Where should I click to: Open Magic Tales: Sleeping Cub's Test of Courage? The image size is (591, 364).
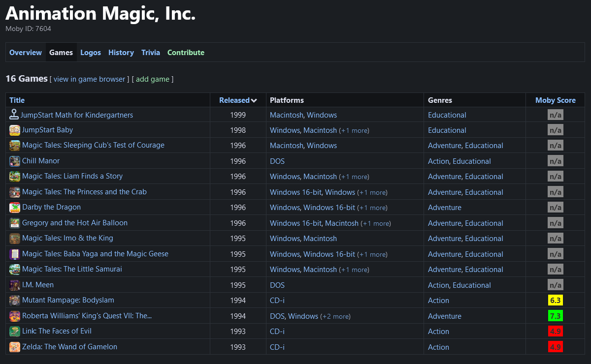click(93, 145)
